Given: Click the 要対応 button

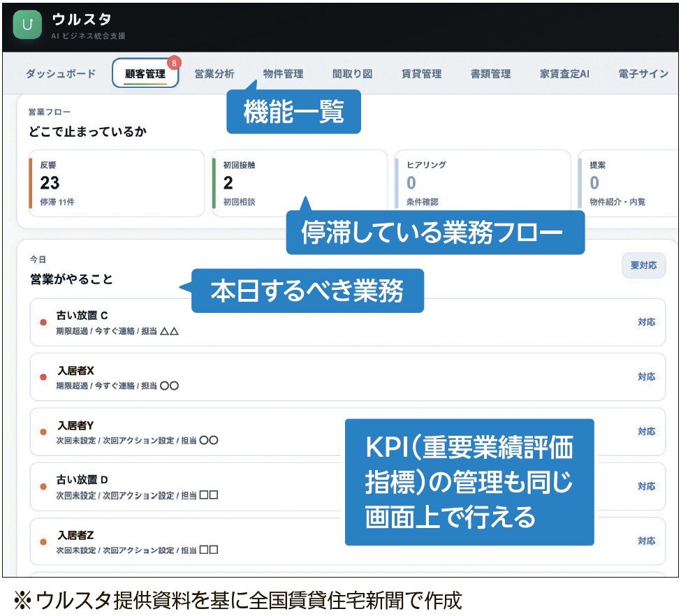Looking at the screenshot, I should click(643, 265).
